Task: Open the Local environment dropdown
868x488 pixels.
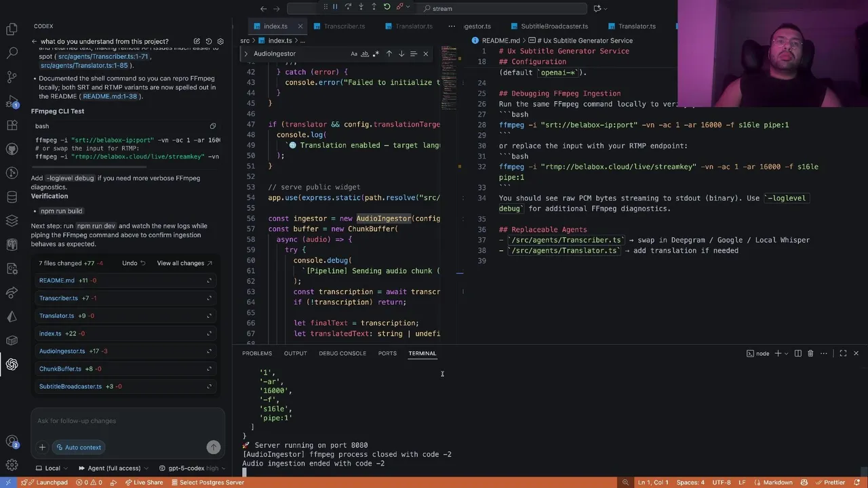Action: click(x=52, y=468)
